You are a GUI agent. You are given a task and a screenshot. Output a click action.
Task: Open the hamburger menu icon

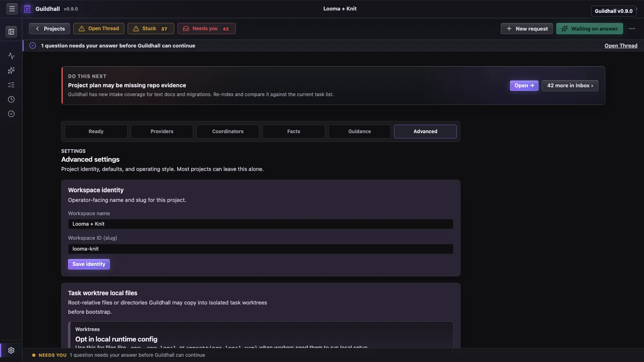pos(12,9)
